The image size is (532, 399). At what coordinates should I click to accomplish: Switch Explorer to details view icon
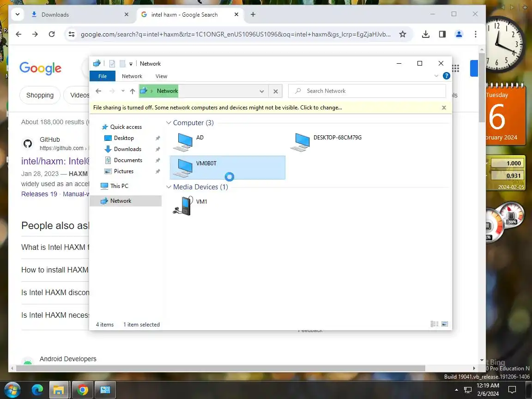pyautogui.click(x=434, y=324)
